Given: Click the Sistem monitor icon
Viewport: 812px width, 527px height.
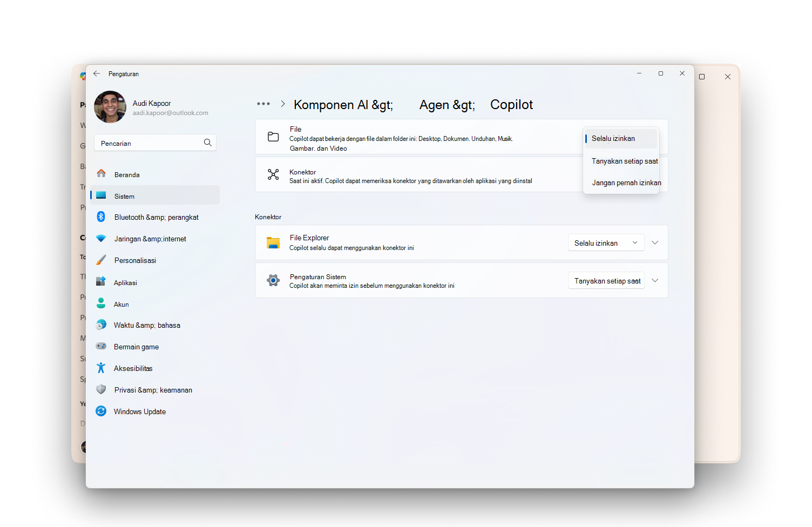Looking at the screenshot, I should coord(101,195).
